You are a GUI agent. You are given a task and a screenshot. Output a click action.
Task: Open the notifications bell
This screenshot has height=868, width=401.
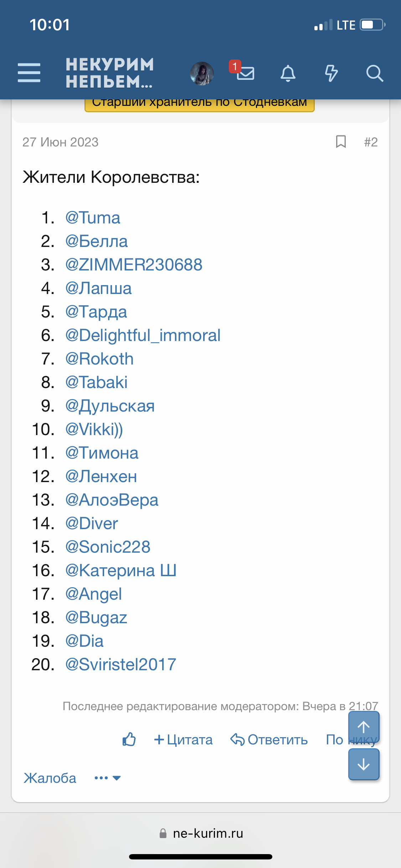(288, 73)
